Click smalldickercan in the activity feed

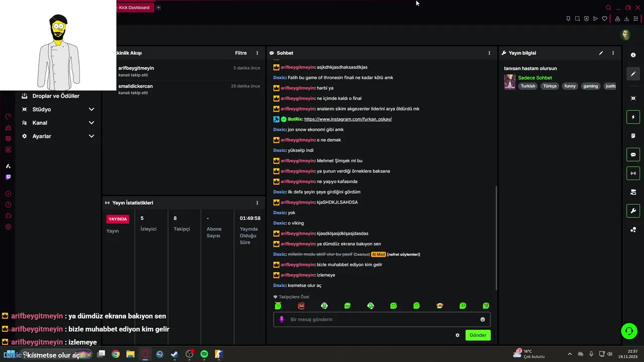click(x=135, y=86)
